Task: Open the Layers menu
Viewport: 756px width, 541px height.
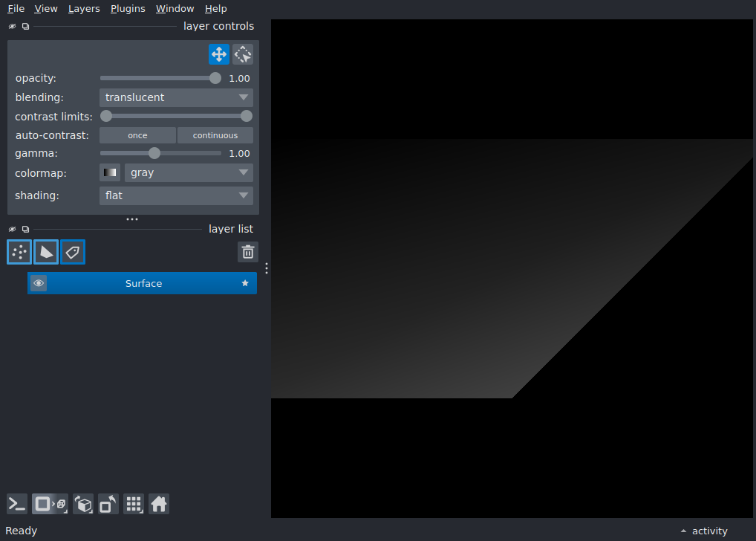Action: 84,9
